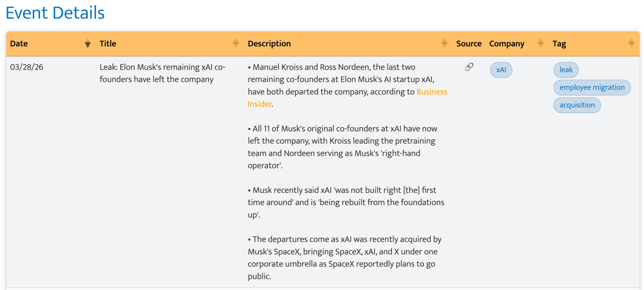Open the source chain-link icon
Screen dimensions: 644x290
coord(469,67)
